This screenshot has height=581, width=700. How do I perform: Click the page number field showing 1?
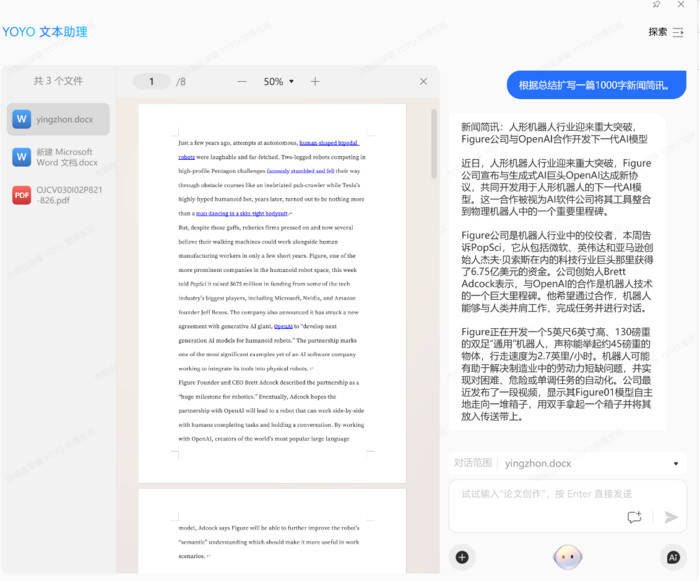(151, 82)
